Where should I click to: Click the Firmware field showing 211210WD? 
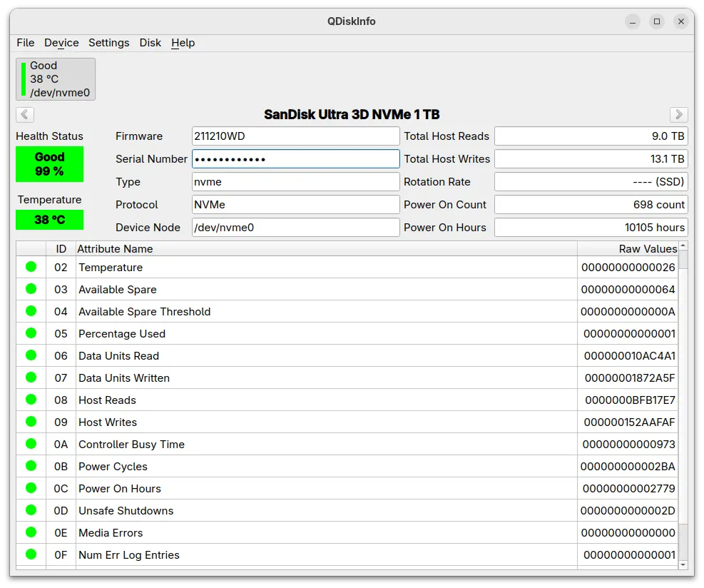pyautogui.click(x=295, y=136)
